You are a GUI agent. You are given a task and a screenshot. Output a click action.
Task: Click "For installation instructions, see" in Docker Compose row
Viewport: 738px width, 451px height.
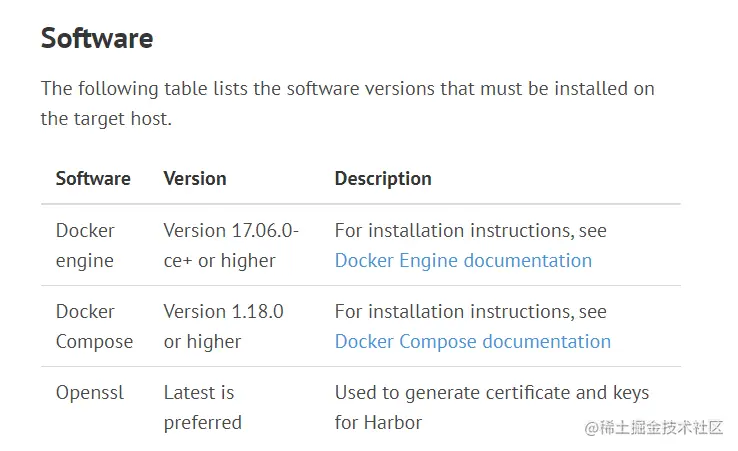[470, 312]
